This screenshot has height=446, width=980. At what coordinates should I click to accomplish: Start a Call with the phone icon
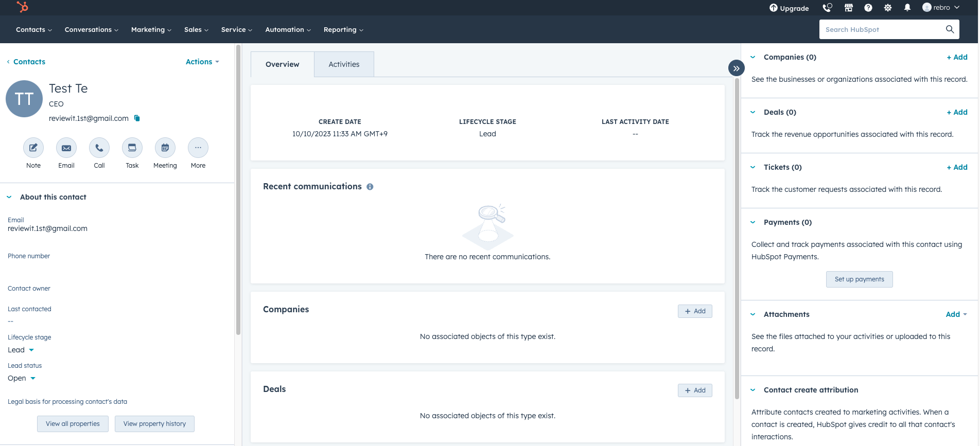99,148
